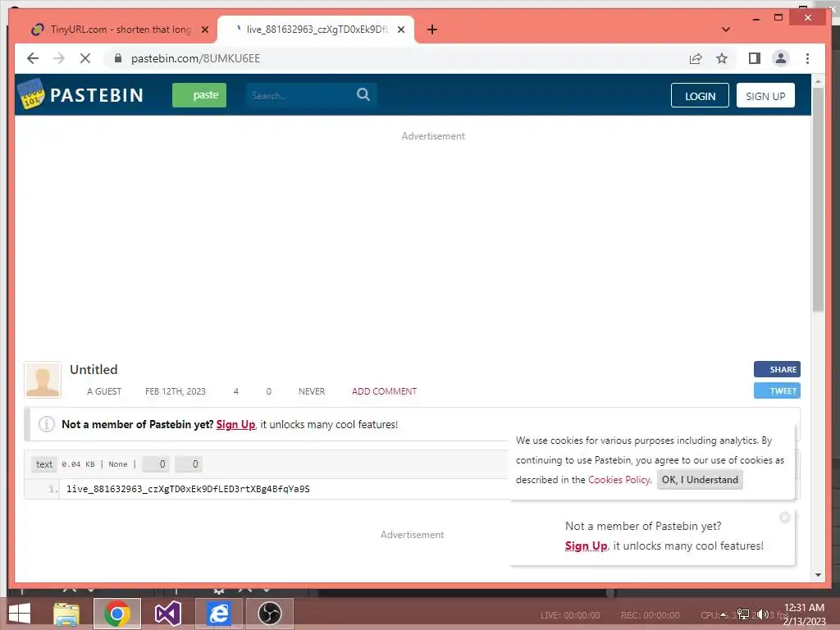This screenshot has height=630, width=840.
Task: Open the Chrome profile avatar
Action: (781, 58)
